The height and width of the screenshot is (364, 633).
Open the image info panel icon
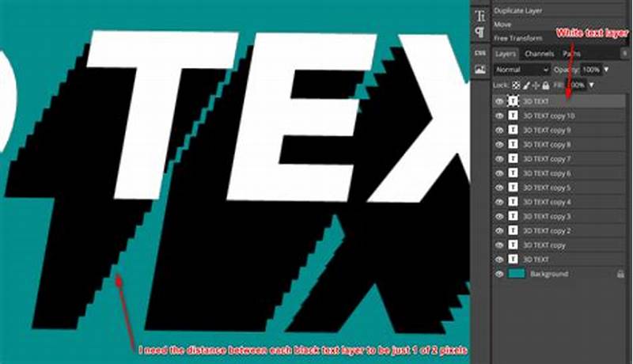click(x=480, y=70)
